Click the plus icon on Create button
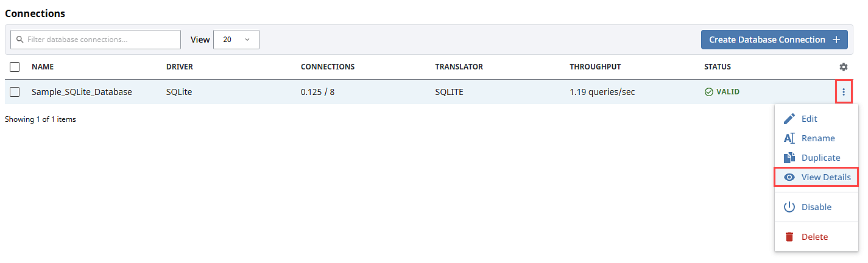 point(836,40)
